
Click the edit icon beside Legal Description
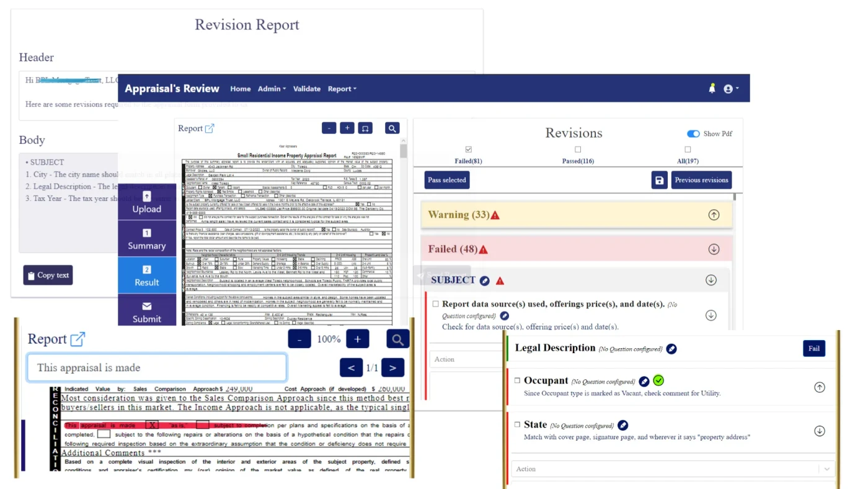pyautogui.click(x=671, y=349)
